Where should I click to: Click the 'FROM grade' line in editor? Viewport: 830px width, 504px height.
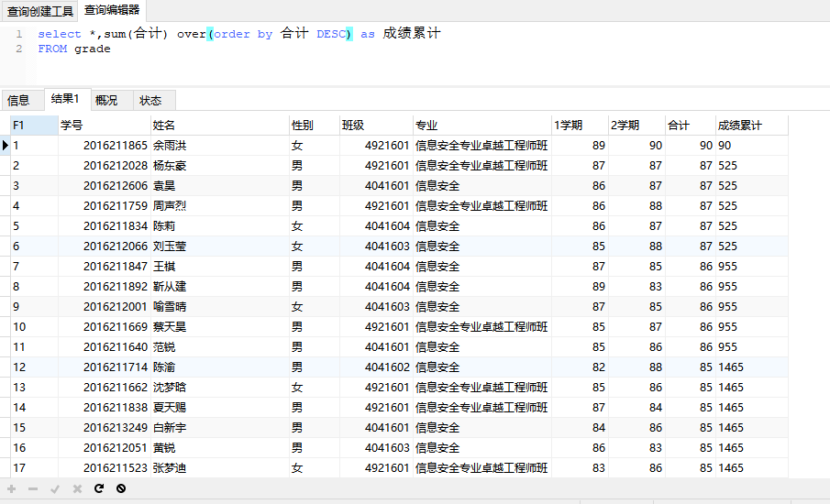[74, 49]
